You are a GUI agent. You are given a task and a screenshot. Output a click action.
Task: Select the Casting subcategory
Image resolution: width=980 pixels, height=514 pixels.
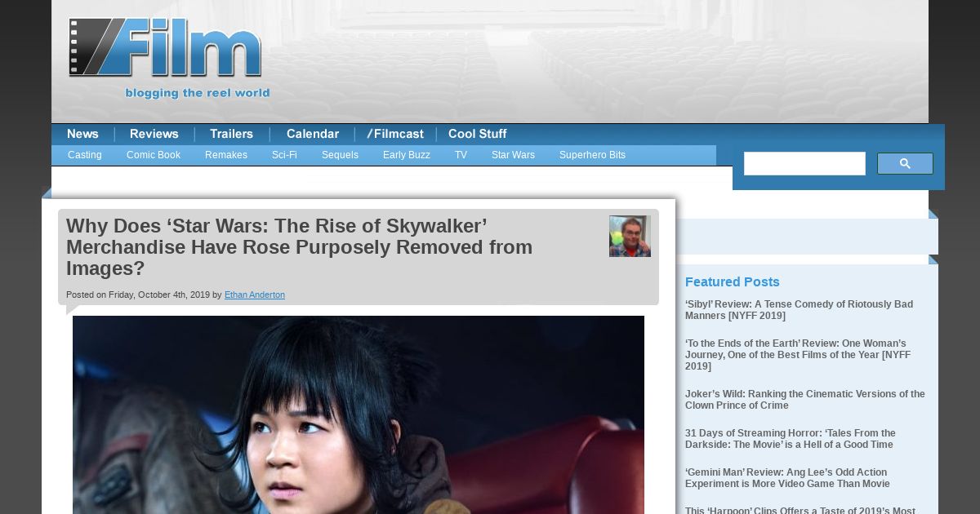point(85,155)
